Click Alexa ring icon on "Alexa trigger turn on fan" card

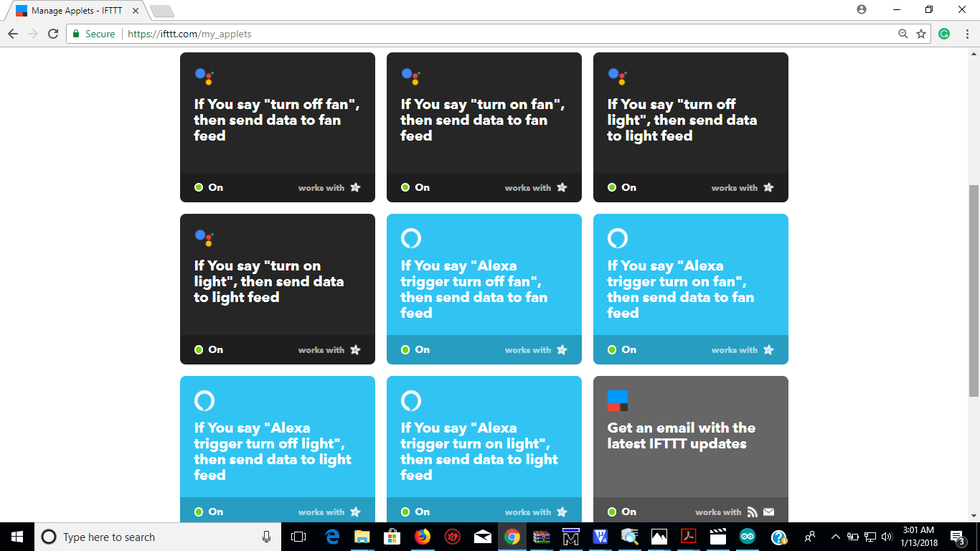[x=618, y=238]
